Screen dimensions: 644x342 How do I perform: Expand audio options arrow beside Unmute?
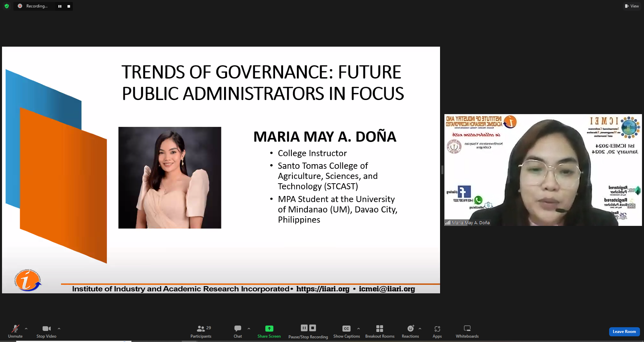(26, 329)
